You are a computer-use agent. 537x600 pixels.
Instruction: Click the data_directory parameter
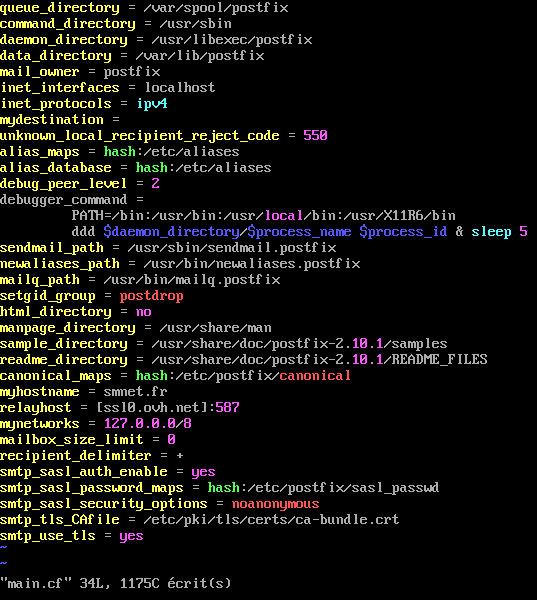pyautogui.click(x=56, y=56)
